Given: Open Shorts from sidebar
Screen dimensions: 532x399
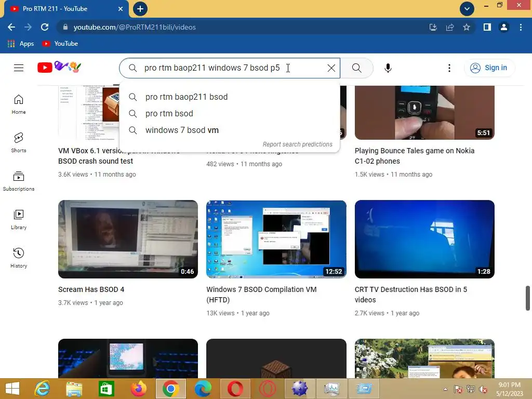Looking at the screenshot, I should point(19,142).
